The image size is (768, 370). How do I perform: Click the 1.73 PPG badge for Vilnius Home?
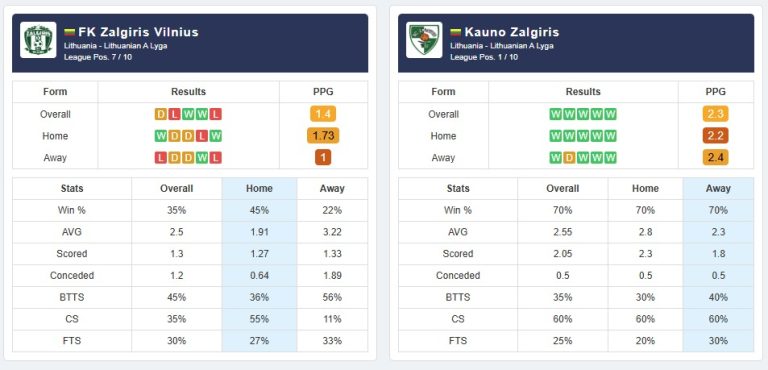(x=323, y=136)
